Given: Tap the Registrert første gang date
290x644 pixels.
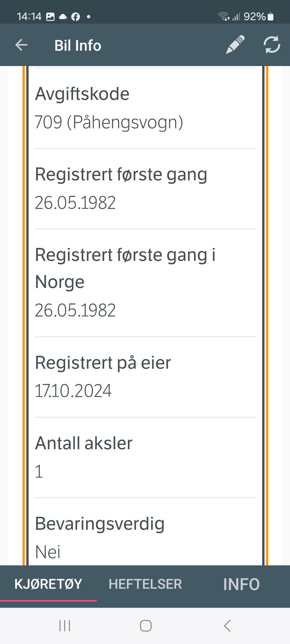Looking at the screenshot, I should point(75,202).
